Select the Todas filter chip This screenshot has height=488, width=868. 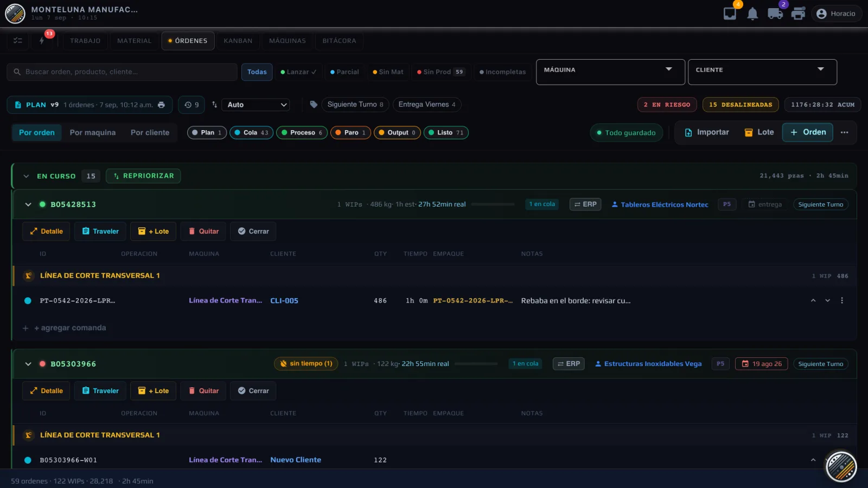[257, 72]
